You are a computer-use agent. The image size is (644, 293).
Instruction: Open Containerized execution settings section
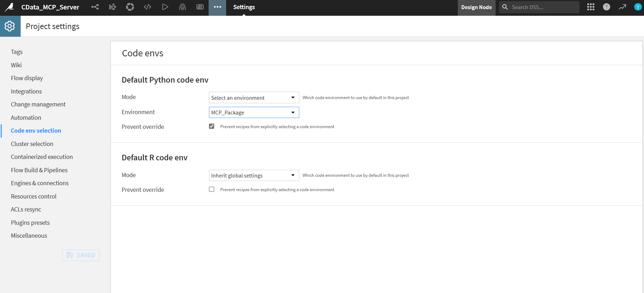pyautogui.click(x=42, y=157)
